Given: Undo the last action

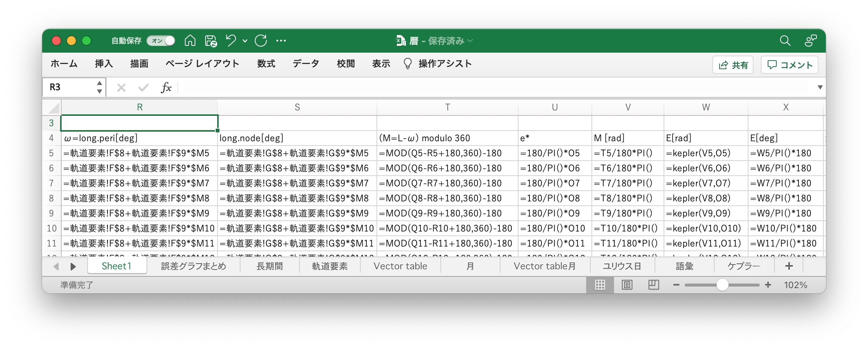Looking at the screenshot, I should [x=231, y=41].
